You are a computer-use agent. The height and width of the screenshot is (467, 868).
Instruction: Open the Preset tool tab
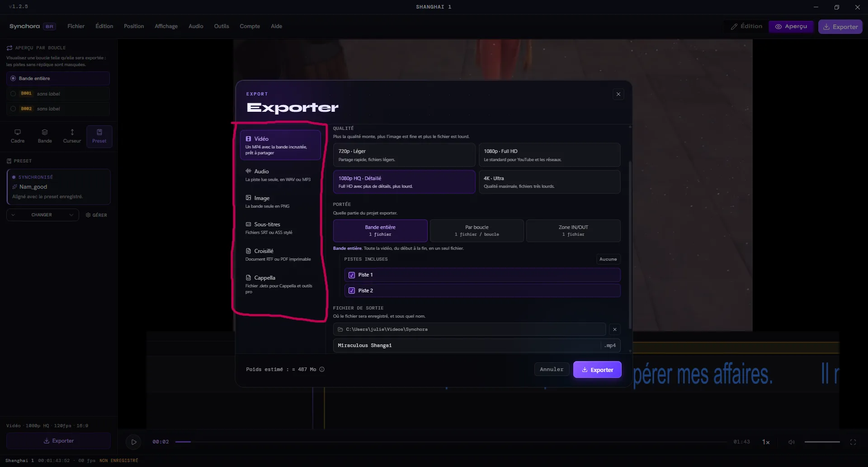[99, 136]
